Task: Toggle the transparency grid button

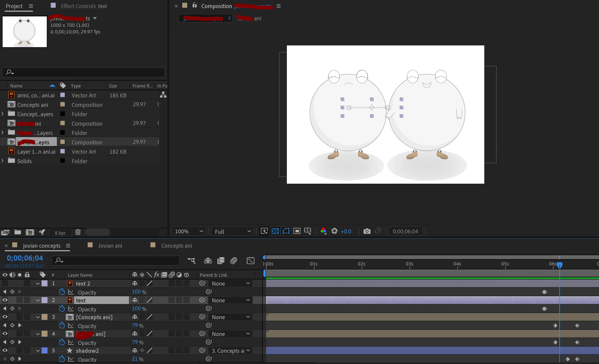Action: click(x=275, y=231)
